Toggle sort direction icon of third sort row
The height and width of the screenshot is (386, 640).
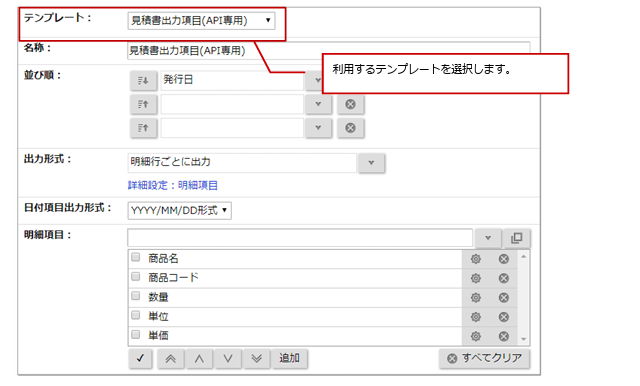143,128
